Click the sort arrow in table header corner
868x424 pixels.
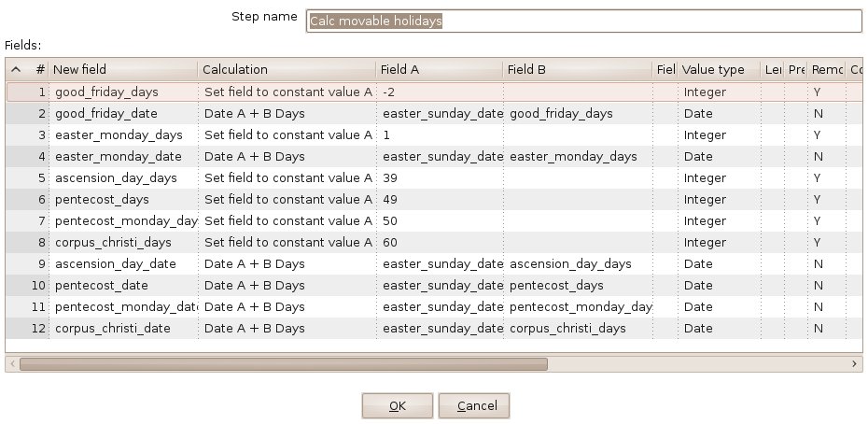16,69
